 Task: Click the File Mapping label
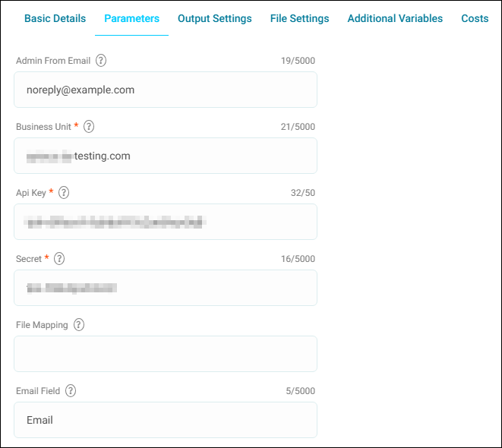(x=42, y=325)
